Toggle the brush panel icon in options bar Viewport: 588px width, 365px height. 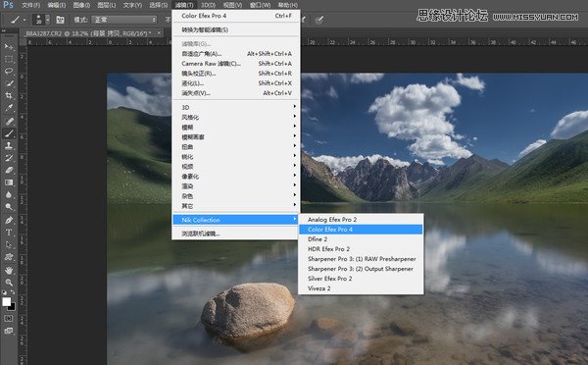pos(60,20)
